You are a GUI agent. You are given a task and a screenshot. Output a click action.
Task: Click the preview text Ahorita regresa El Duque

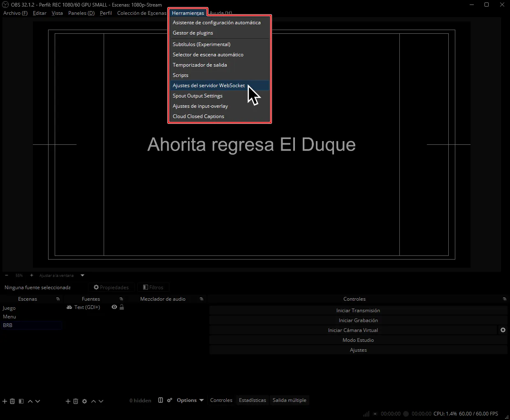(251, 145)
